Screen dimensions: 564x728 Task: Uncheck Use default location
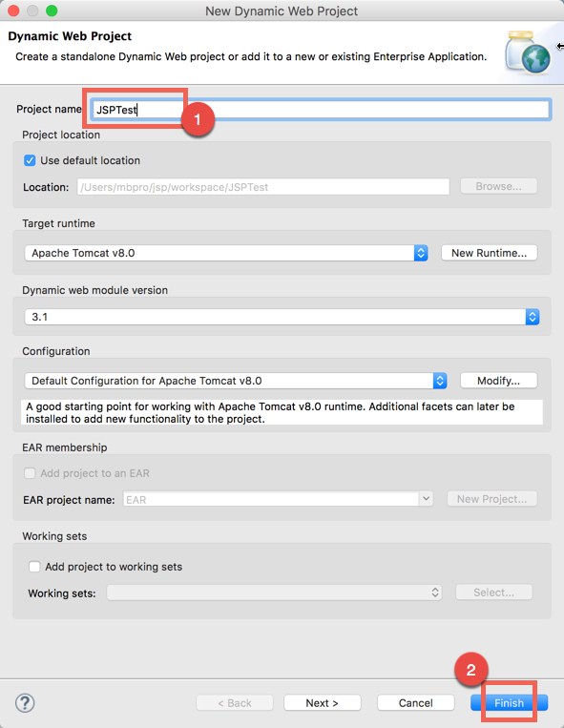[x=30, y=160]
